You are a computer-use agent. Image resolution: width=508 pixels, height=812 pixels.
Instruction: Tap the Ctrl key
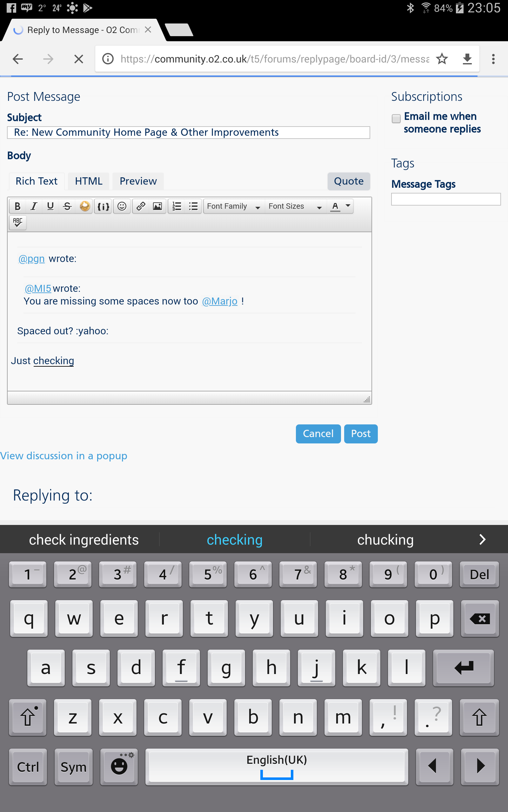click(28, 767)
